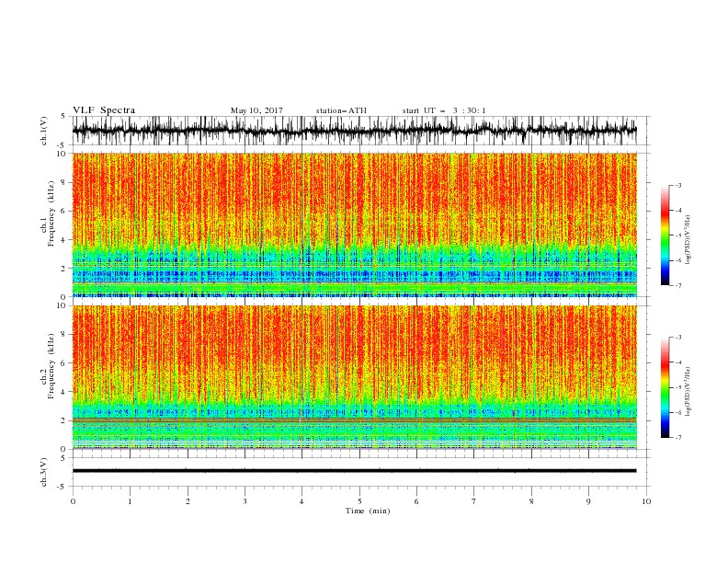The image size is (728, 563).
Task: Click the "6" kHz tick on ch.1 axis
Action: pos(64,212)
